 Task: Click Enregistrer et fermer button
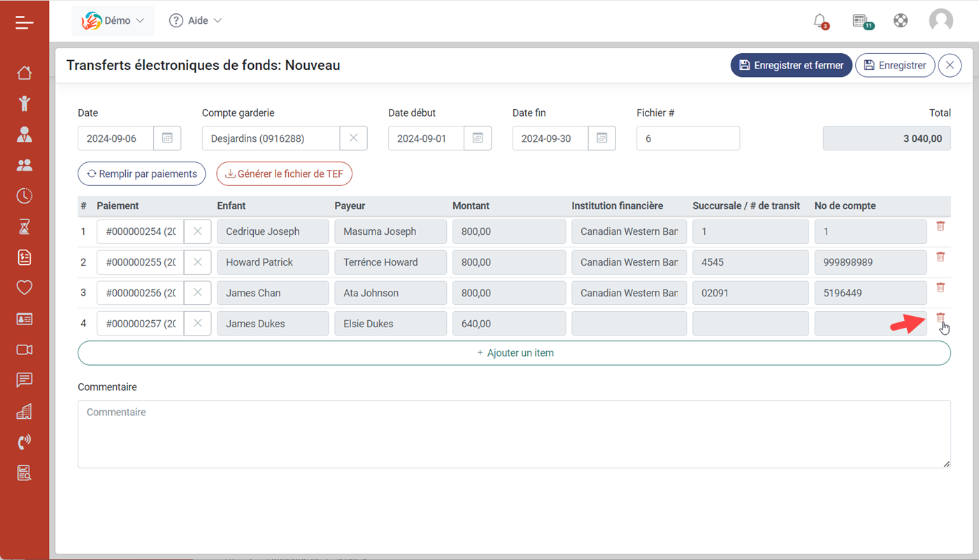792,65
